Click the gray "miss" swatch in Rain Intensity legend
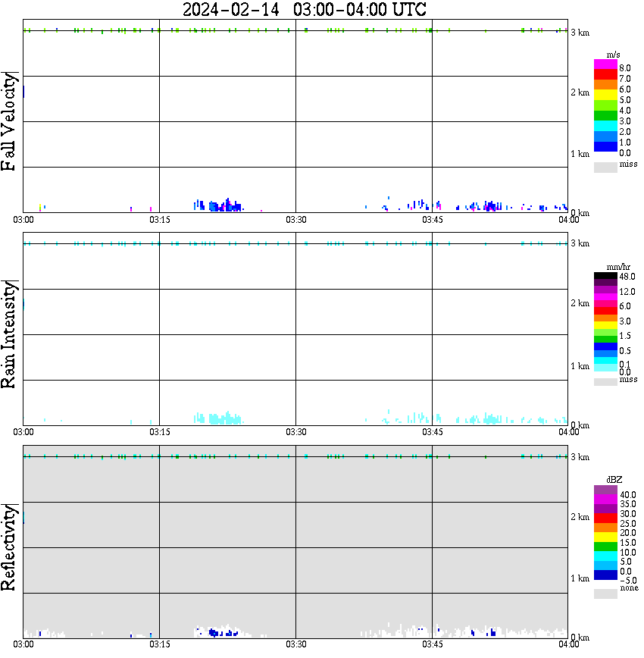Image resolution: width=644 pixels, height=658 pixels. point(605,382)
